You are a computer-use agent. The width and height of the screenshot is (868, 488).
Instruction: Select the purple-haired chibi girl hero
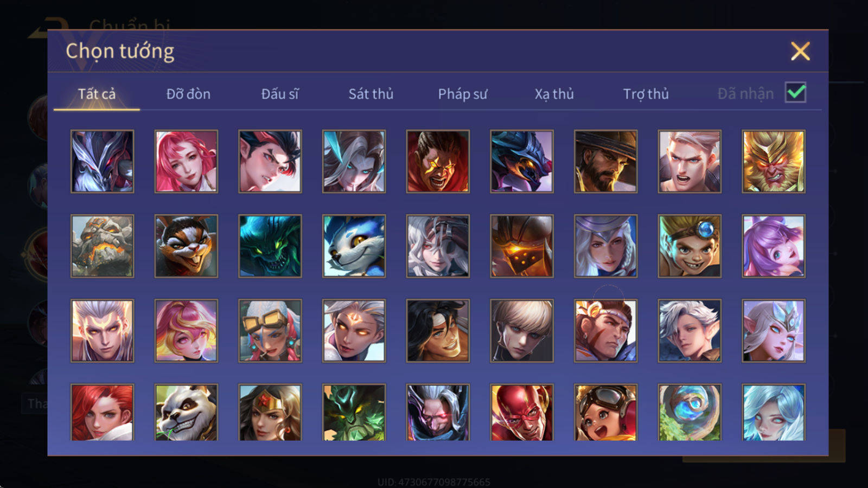click(x=774, y=246)
